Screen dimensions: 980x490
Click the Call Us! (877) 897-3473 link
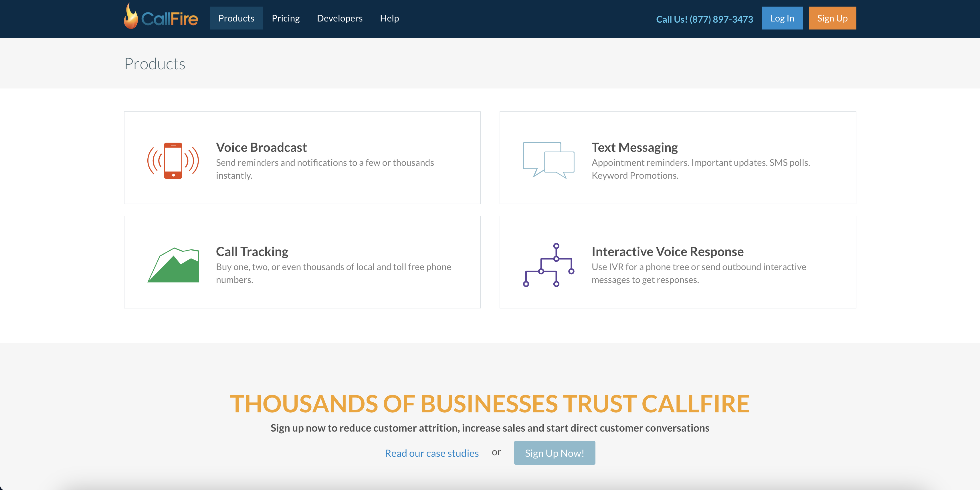(704, 19)
